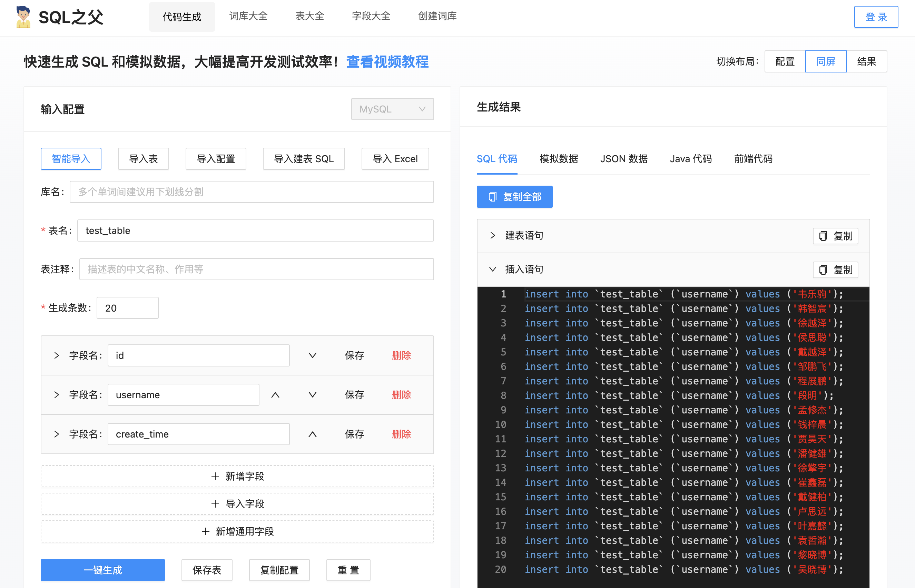
Task: Expand the id field row
Action: (x=57, y=355)
